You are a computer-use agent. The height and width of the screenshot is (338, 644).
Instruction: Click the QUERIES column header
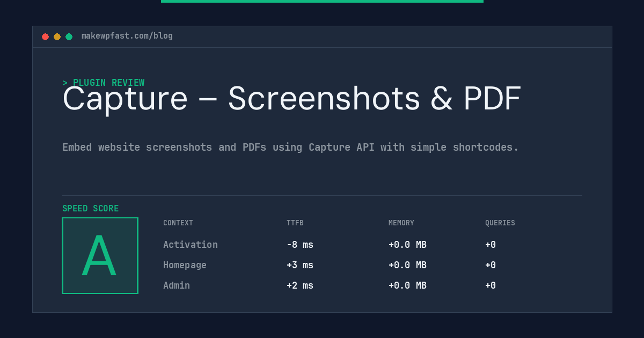click(500, 223)
